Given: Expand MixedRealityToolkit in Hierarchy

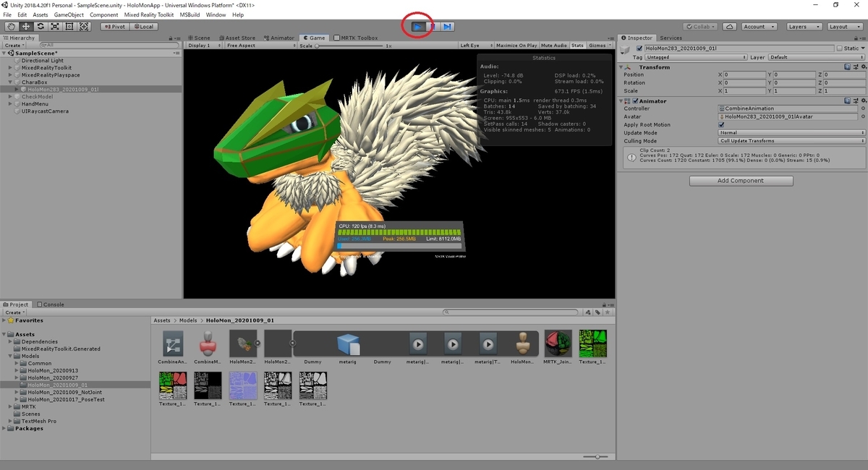Looking at the screenshot, I should click(10, 68).
